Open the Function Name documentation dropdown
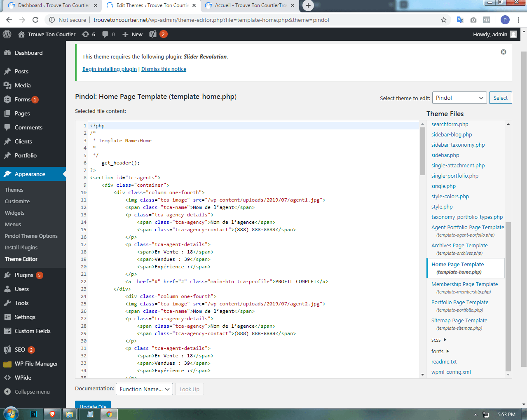Viewport: 527px width, 420px height. pyautogui.click(x=144, y=389)
